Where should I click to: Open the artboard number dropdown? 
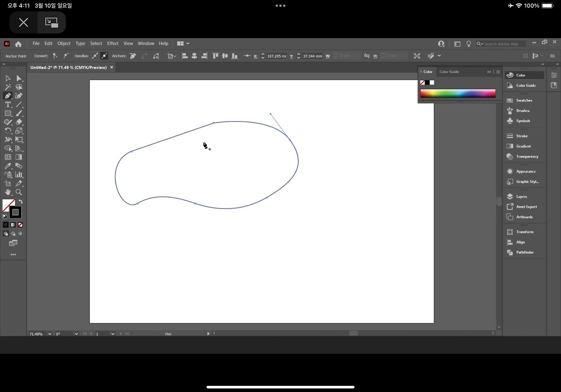(113, 334)
